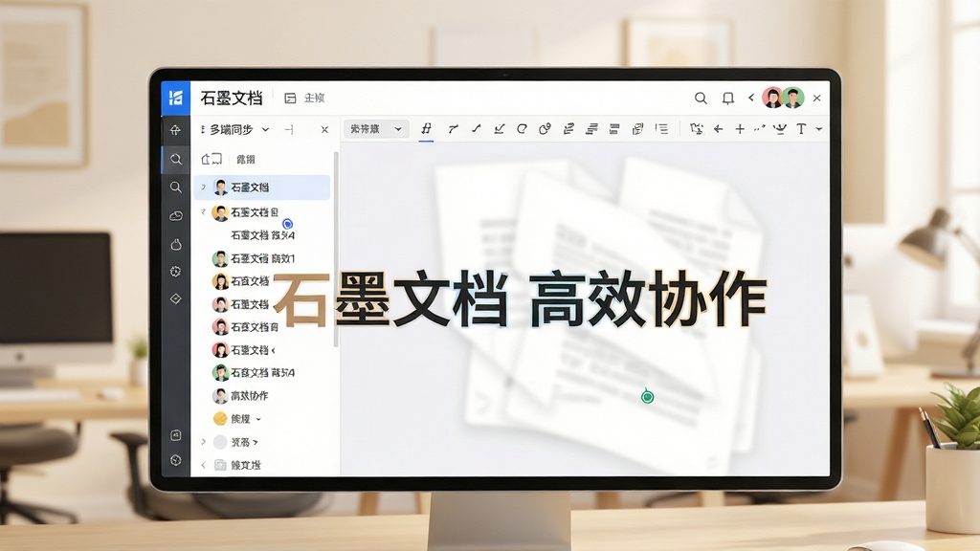Click the left chevron beside the header avatars
The width and height of the screenshot is (980, 551).
coord(751,98)
